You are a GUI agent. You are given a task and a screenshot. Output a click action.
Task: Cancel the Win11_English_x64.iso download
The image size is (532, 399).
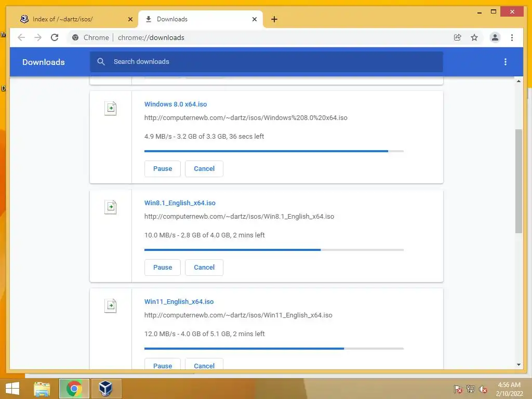204,365
